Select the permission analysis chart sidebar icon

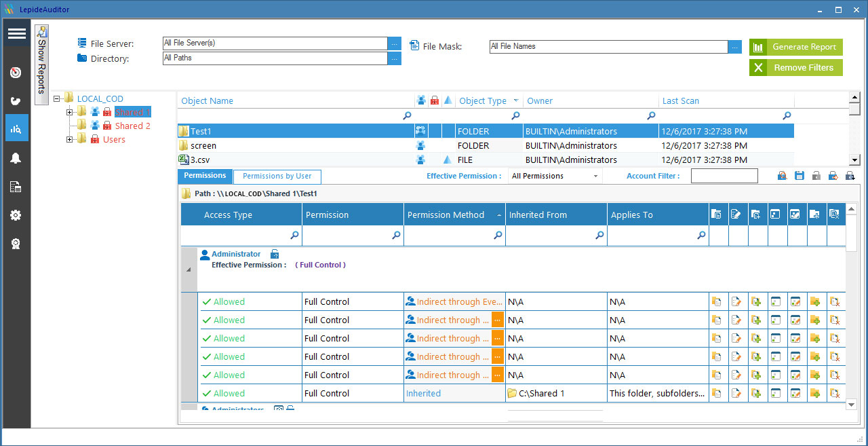16,128
